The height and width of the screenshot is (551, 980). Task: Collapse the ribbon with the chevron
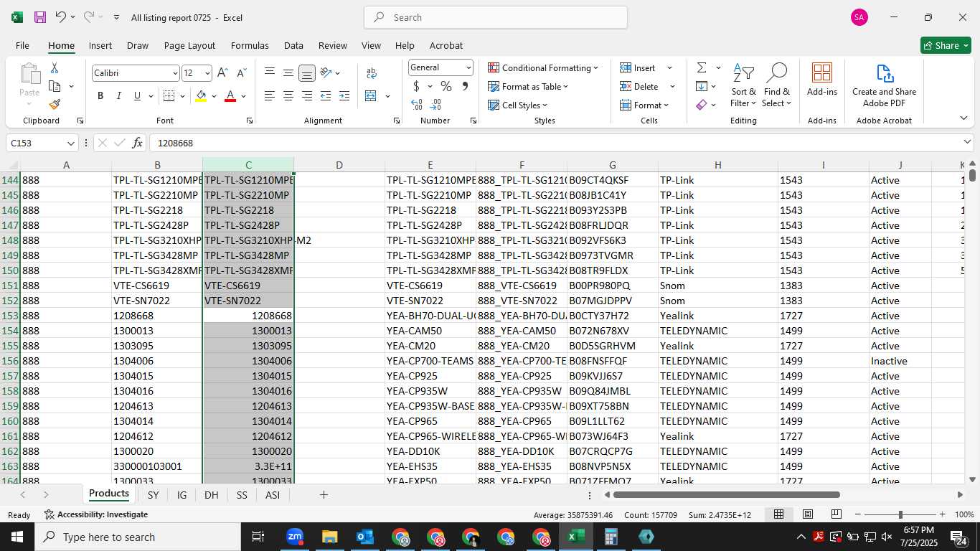coord(963,118)
